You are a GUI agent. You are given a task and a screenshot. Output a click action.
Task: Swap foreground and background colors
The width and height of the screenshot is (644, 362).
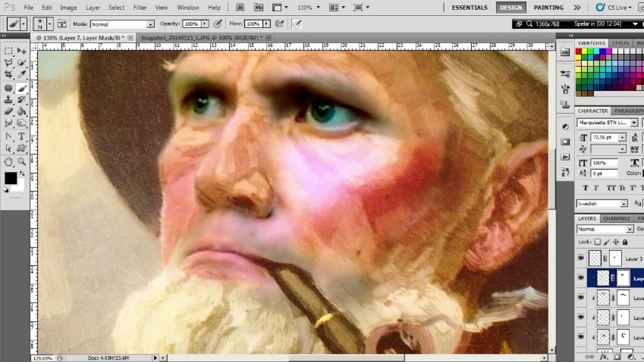point(22,172)
